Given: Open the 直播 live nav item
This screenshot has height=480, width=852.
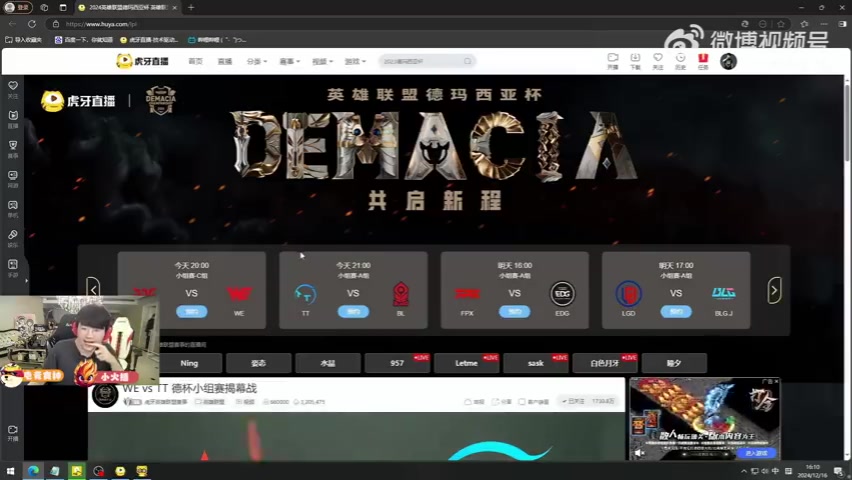Looking at the screenshot, I should 224,61.
